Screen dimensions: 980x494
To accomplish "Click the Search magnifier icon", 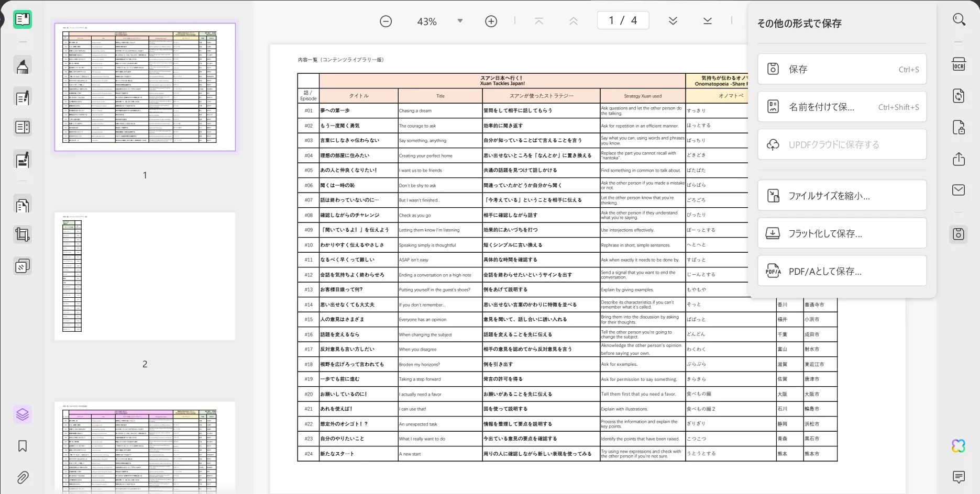I will click(x=959, y=20).
